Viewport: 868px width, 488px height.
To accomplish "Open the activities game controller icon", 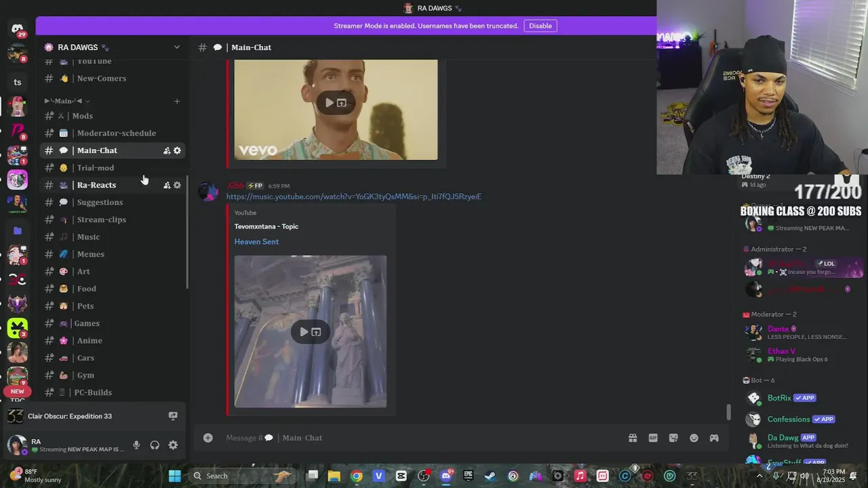I will [714, 438].
